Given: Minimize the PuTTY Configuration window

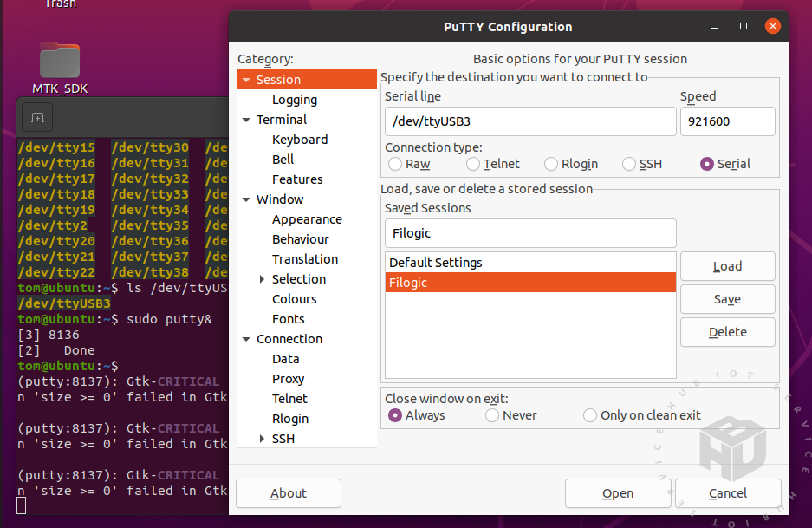Looking at the screenshot, I should pyautogui.click(x=714, y=26).
